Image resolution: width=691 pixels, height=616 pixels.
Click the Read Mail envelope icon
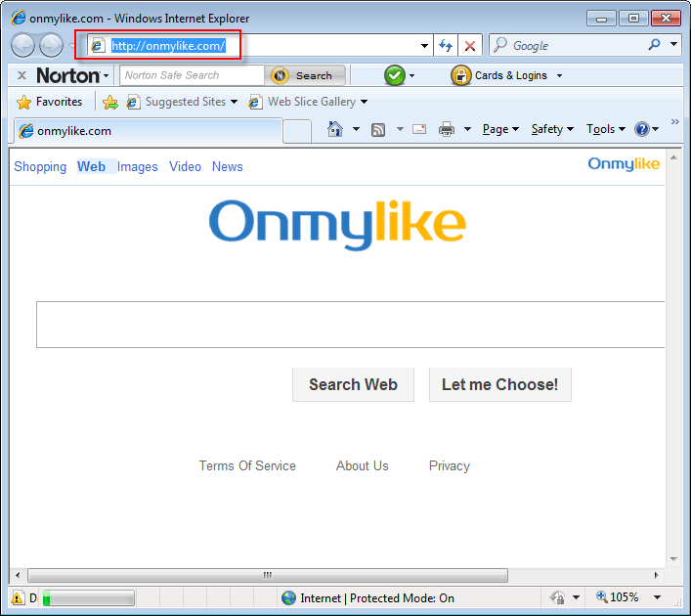click(419, 129)
